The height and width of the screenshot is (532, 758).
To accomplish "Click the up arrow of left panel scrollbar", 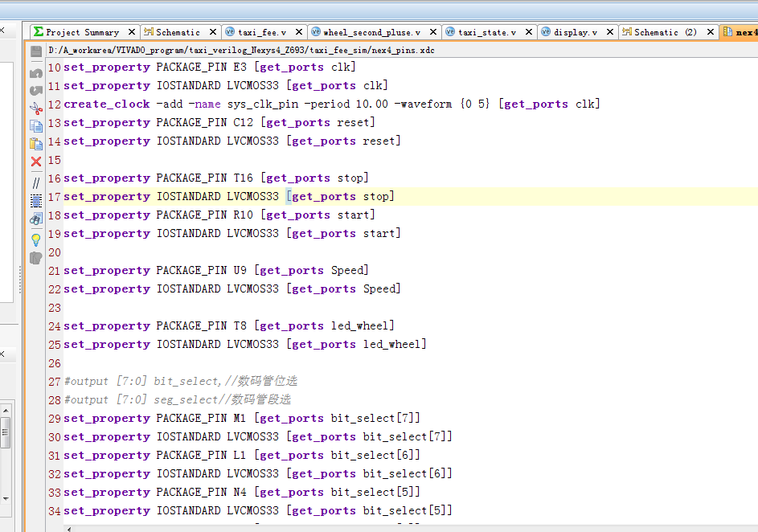I will pyautogui.click(x=6, y=411).
